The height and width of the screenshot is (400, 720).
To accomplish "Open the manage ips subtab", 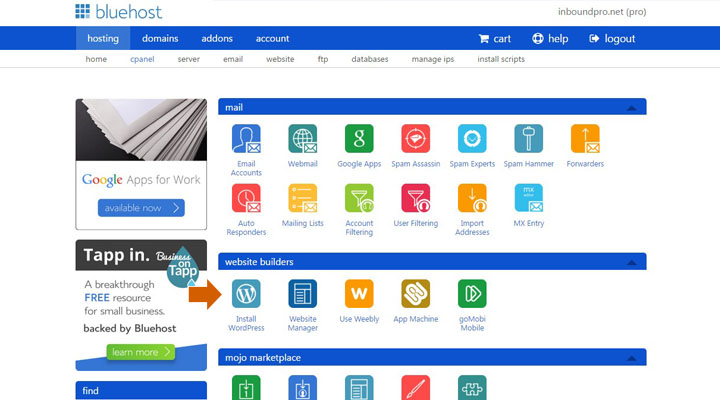I will click(x=433, y=59).
